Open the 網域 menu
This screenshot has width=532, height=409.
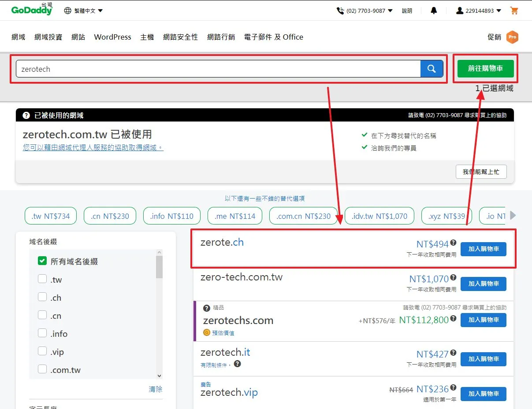(x=19, y=37)
